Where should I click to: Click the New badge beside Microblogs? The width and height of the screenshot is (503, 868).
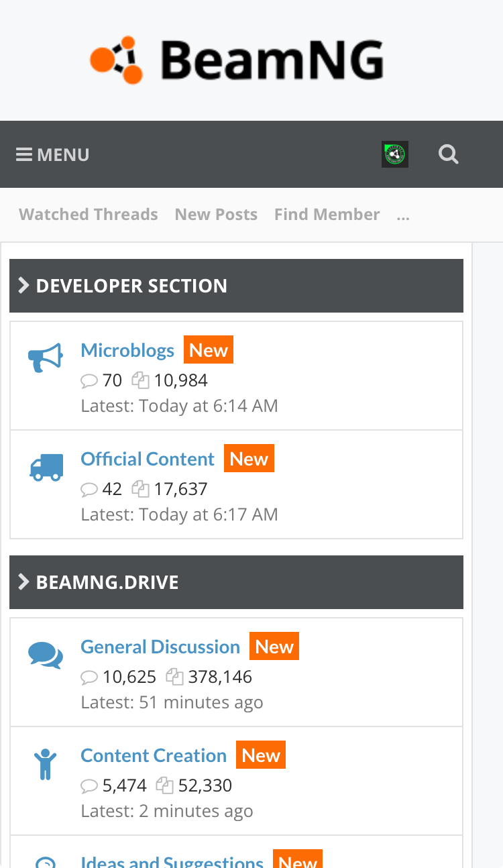tap(209, 349)
